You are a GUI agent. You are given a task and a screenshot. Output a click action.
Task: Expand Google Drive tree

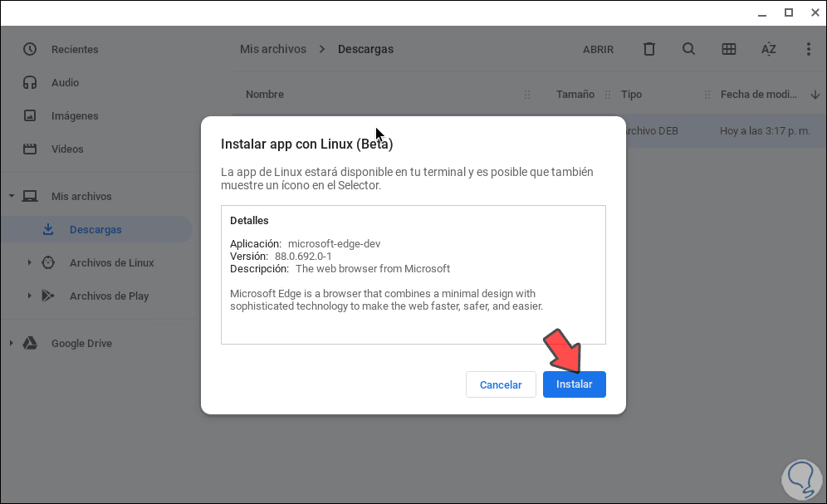[x=11, y=343]
